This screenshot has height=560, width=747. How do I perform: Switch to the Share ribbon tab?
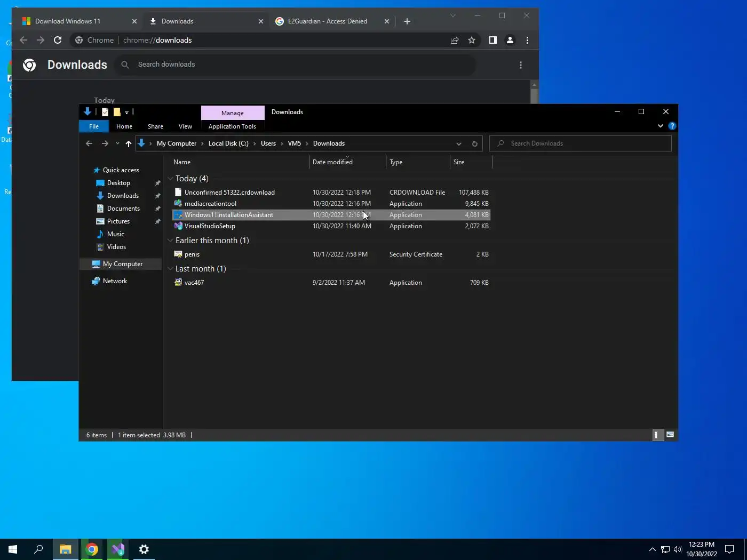pos(155,126)
